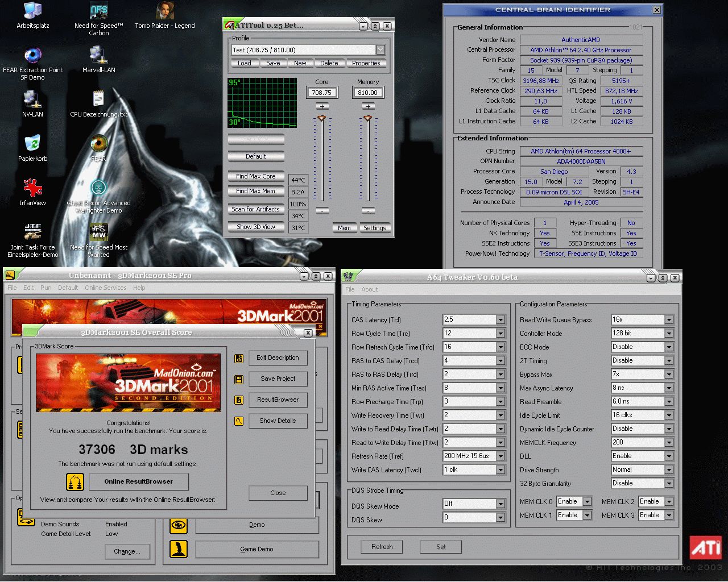Click Settings button in ATITool
Viewport: 728px width, 582px height.
pyautogui.click(x=375, y=228)
